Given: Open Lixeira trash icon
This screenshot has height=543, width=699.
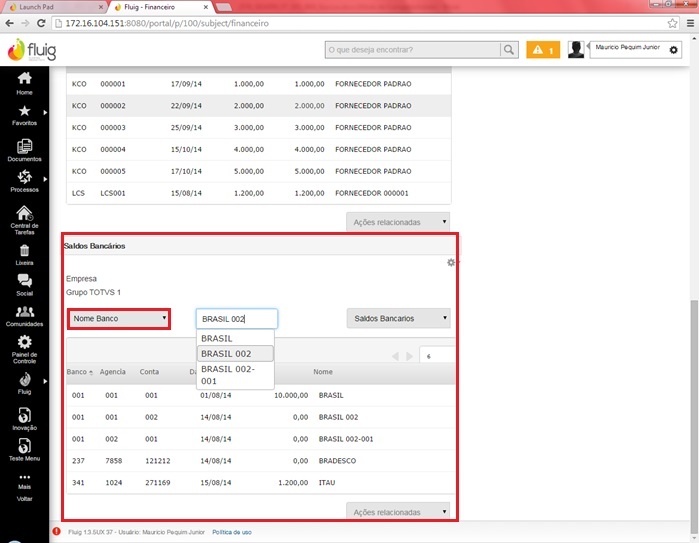Looking at the screenshot, I should point(24,251).
